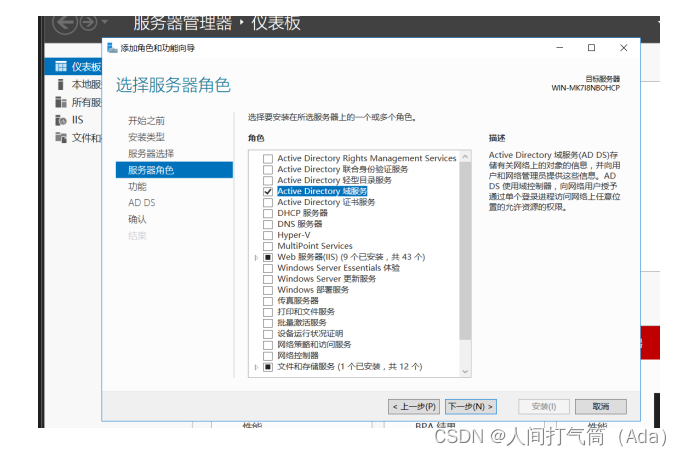Click the 上一步(P) button
682x456 pixels.
(x=414, y=406)
